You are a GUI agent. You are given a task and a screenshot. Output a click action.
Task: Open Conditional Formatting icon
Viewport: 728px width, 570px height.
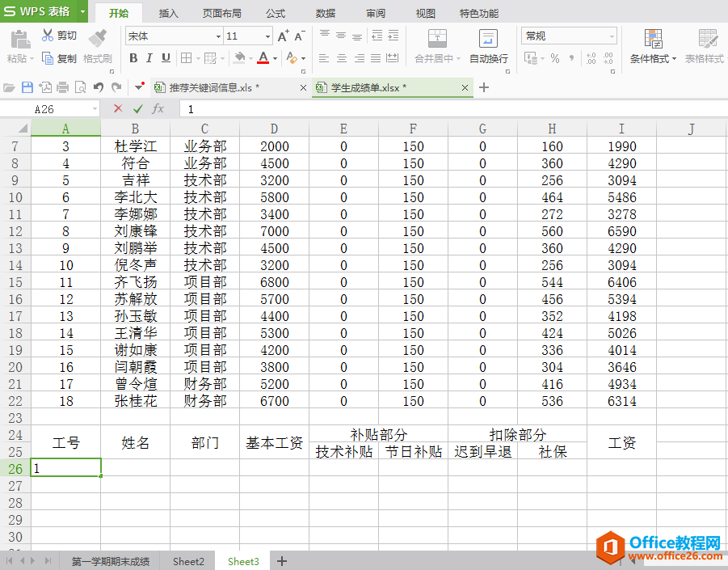(x=653, y=39)
